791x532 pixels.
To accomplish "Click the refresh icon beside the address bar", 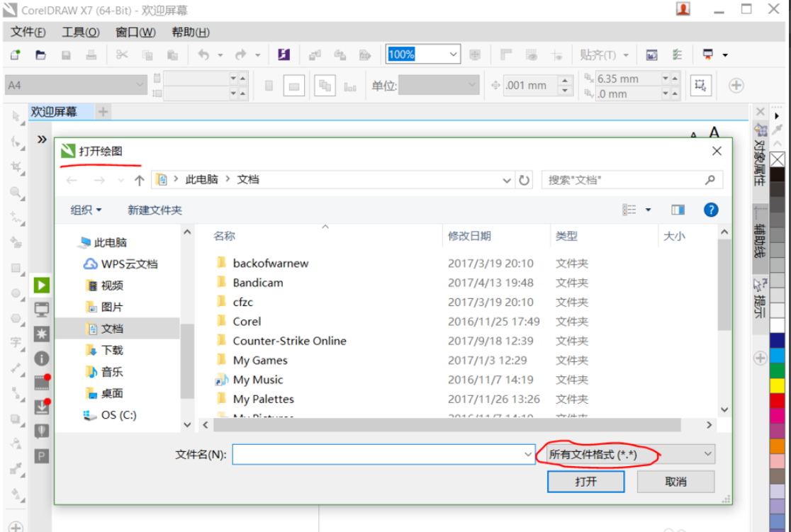I will point(524,180).
